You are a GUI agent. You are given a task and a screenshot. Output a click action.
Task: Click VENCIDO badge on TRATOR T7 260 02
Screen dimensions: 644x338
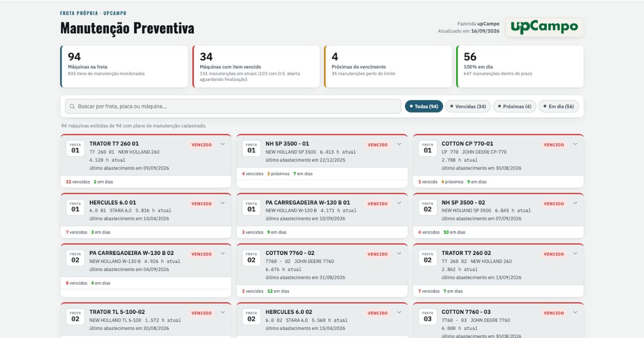pos(554,254)
